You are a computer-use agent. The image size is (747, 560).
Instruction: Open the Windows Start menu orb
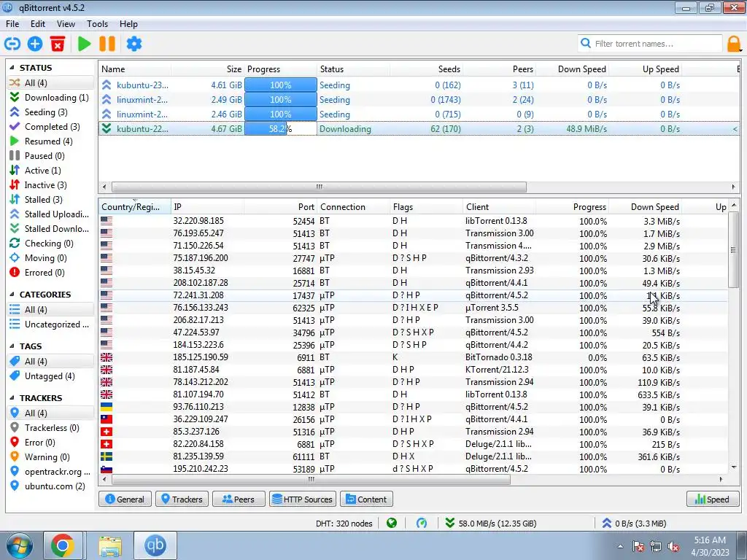(x=19, y=545)
